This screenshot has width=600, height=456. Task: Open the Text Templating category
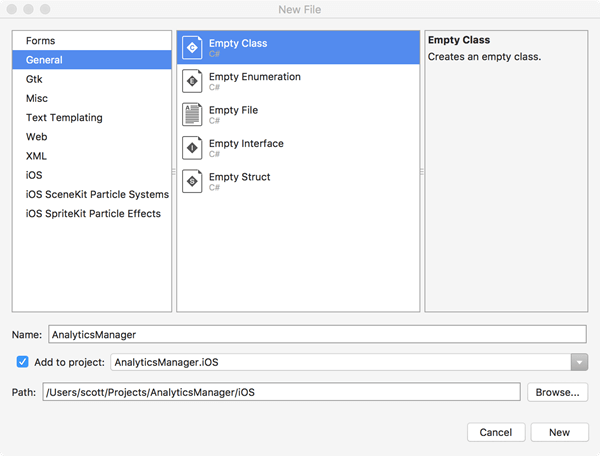click(64, 117)
